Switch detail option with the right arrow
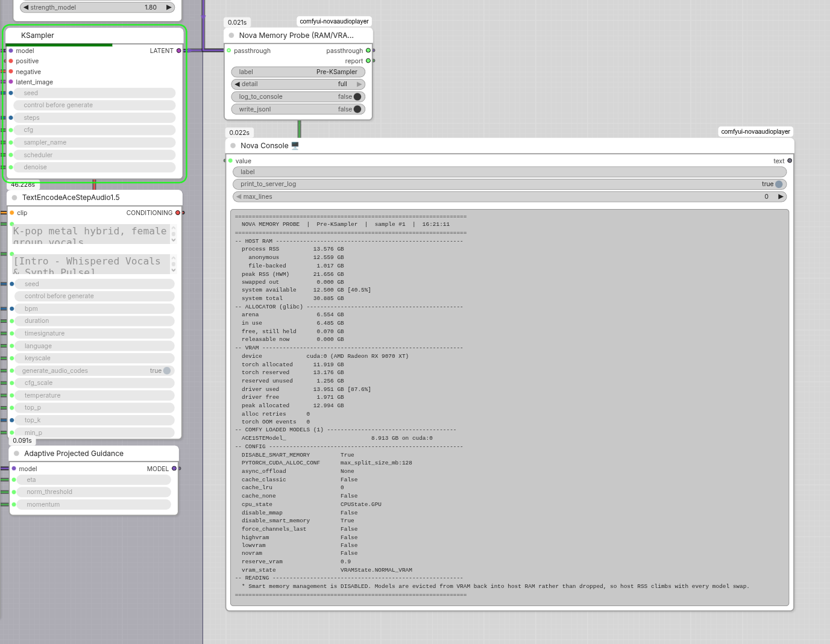The width and height of the screenshot is (830, 644). (359, 84)
